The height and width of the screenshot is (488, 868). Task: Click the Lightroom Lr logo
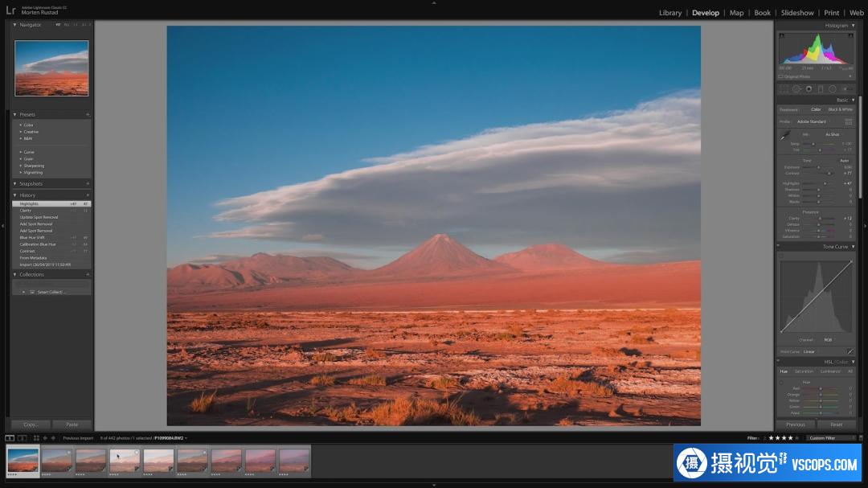point(10,10)
